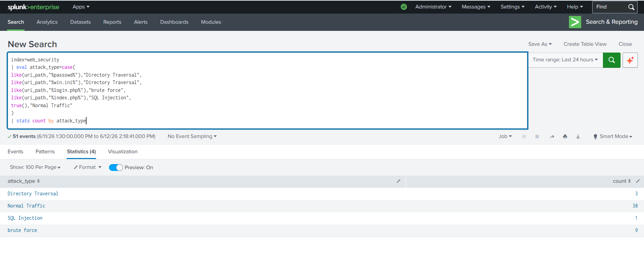Viewport: 644px width, 255px height.
Task: Open the Messages dropdown
Action: pos(476,7)
